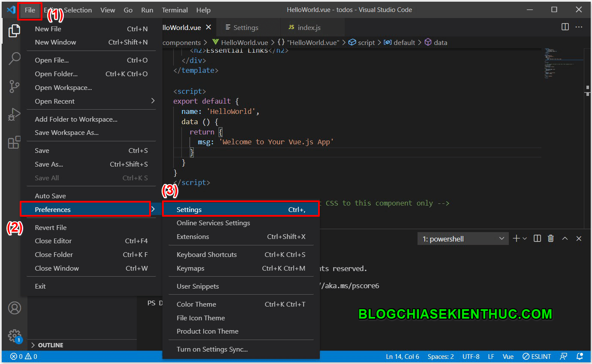Open the Terminal menu
Screen dimensions: 592x364
175,10
